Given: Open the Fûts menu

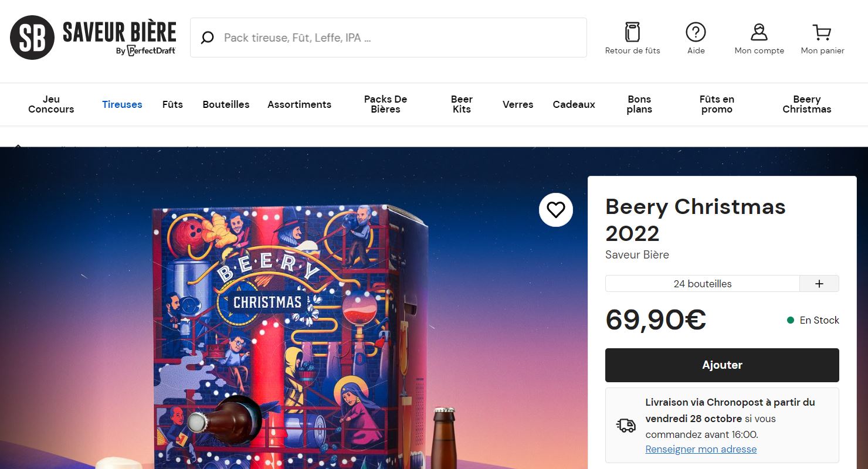Looking at the screenshot, I should pyautogui.click(x=172, y=104).
